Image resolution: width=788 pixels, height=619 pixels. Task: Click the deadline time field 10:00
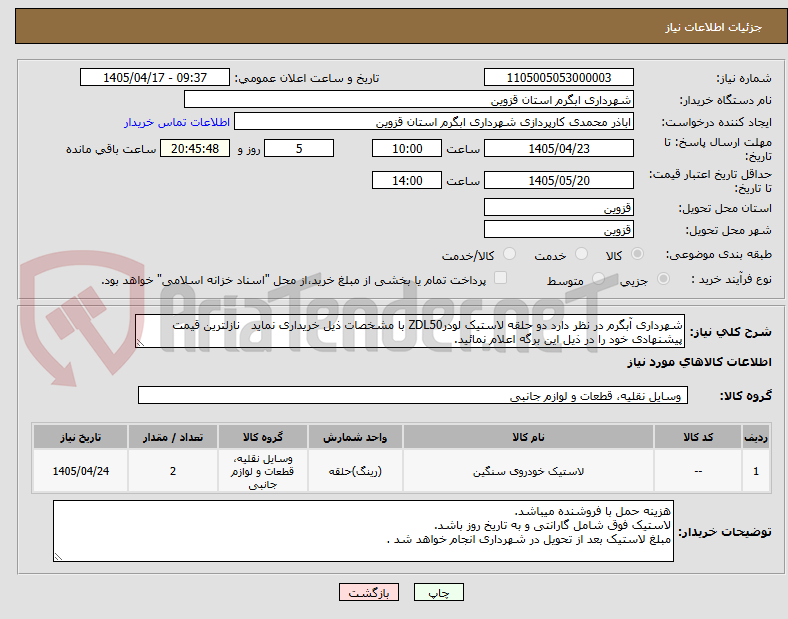(x=407, y=148)
